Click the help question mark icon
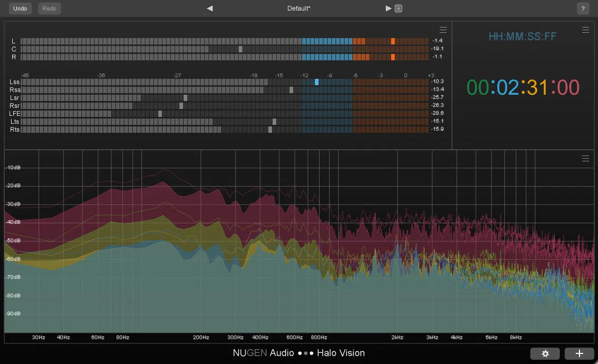598x364 pixels. coord(583,8)
